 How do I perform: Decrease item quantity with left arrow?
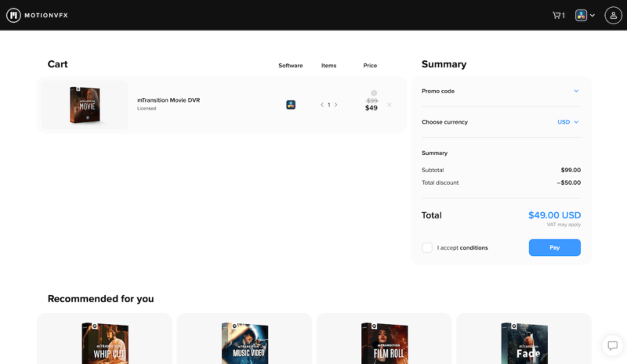[x=321, y=105]
